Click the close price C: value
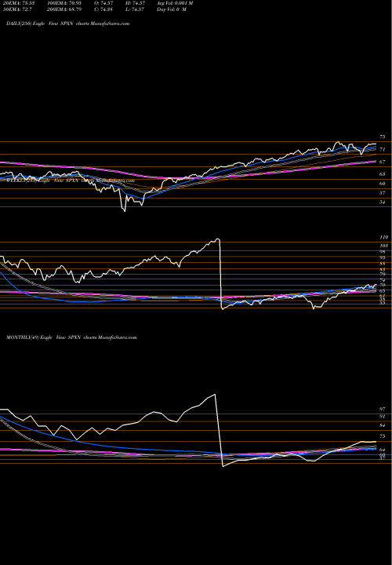The image size is (392, 565). [x=104, y=9]
